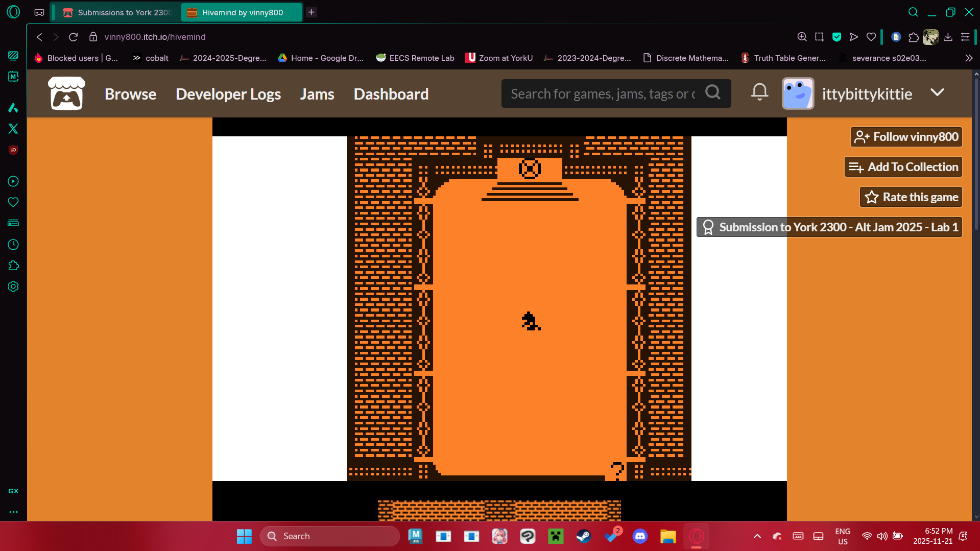Open the Blocked users bookmark
Screen dimensions: 980x551
click(x=77, y=58)
